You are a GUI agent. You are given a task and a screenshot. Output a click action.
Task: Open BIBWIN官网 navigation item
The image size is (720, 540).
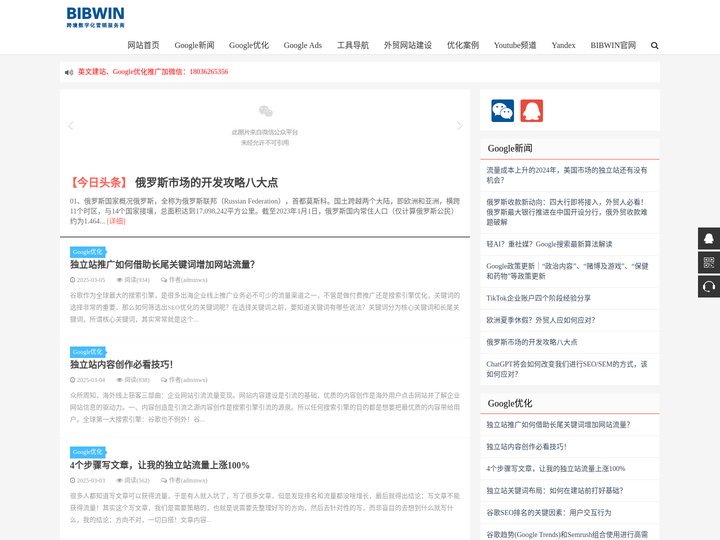click(613, 45)
